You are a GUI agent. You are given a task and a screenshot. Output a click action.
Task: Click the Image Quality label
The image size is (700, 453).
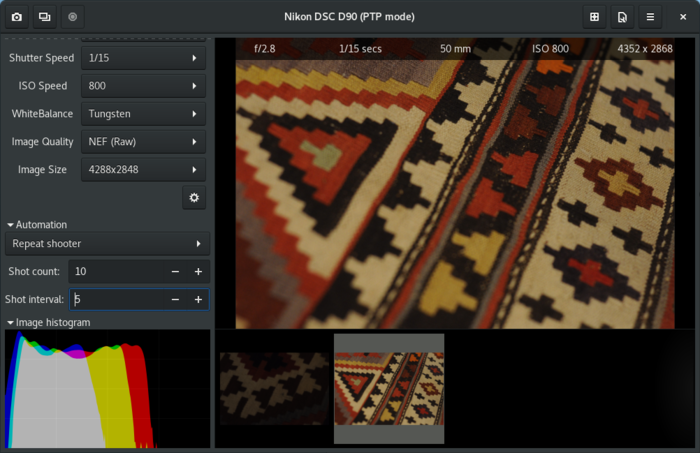pos(42,142)
